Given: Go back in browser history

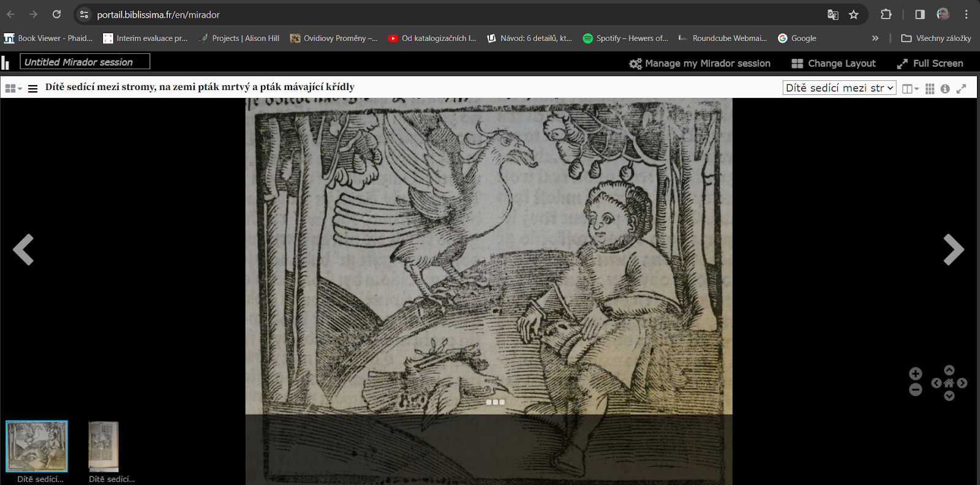Looking at the screenshot, I should pyautogui.click(x=11, y=14).
